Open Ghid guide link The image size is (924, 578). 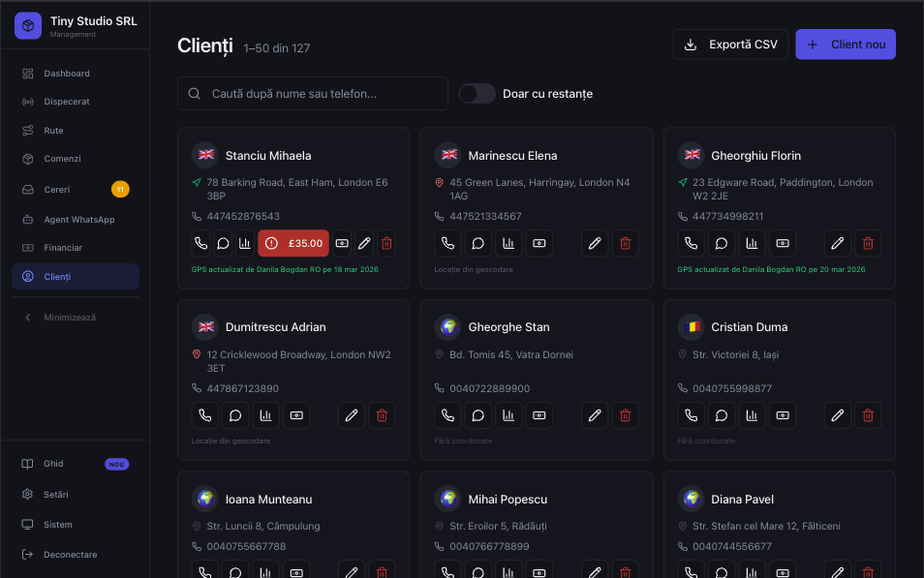click(x=76, y=464)
